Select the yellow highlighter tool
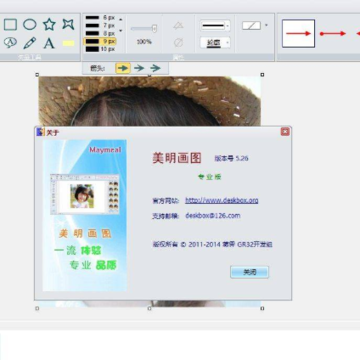The height and width of the screenshot is (360, 360). pos(68,43)
